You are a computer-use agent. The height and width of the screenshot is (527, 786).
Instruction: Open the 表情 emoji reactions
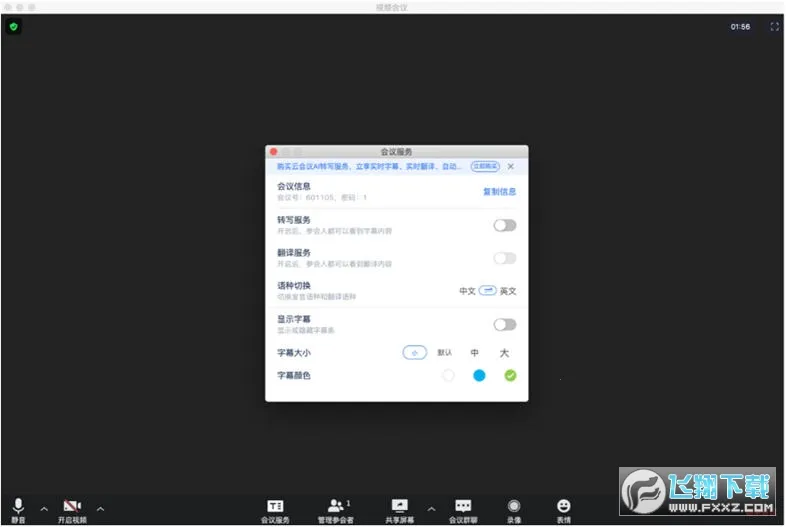[564, 506]
